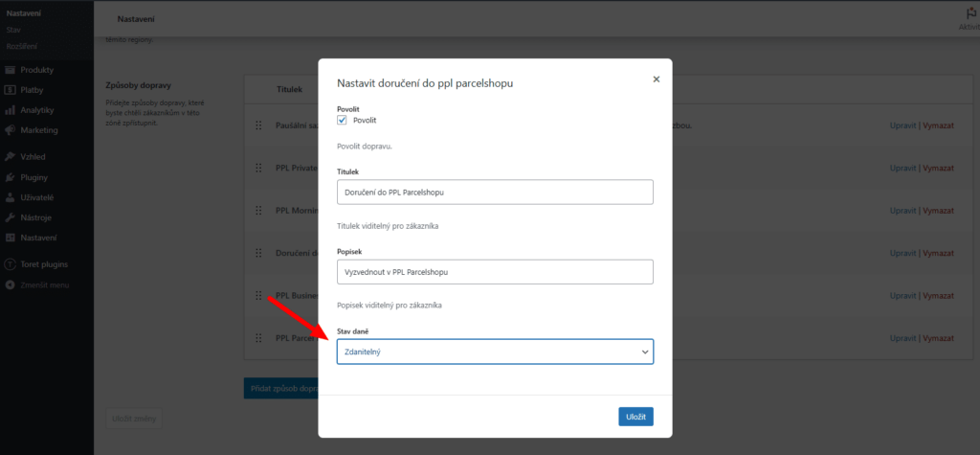Screen dimensions: 980x455
Task: Select Nástroje from the sidebar menu
Action: (35, 217)
